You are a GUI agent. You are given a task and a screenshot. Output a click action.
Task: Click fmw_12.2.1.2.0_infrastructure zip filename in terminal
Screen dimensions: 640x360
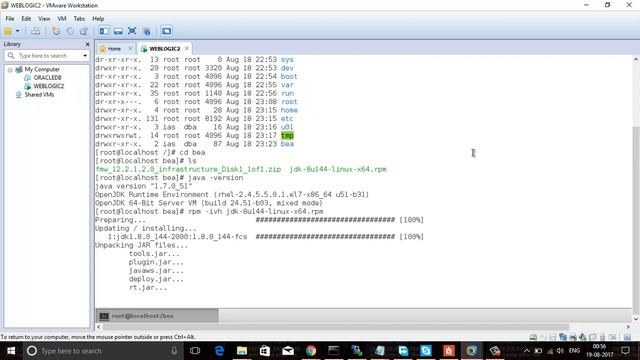[x=188, y=169]
